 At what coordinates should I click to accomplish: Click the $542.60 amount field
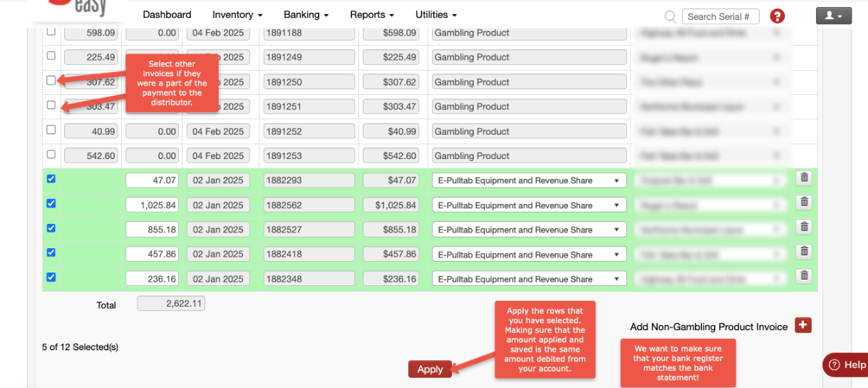pyautogui.click(x=391, y=155)
